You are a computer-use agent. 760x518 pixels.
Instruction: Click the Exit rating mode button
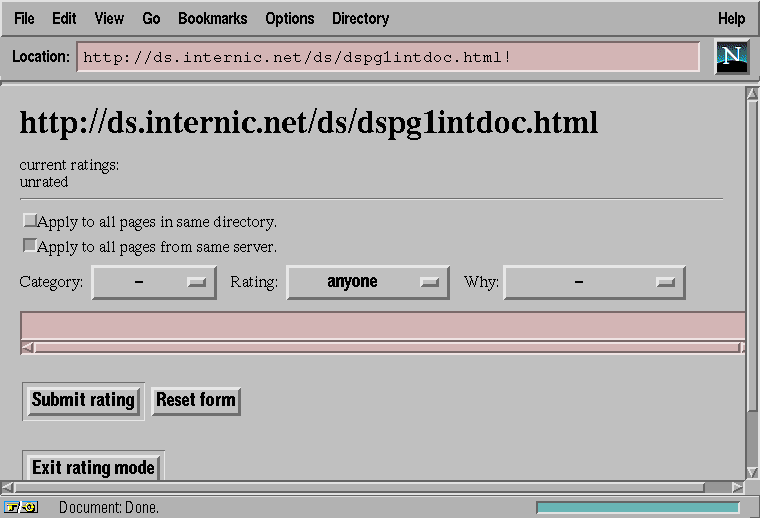93,467
